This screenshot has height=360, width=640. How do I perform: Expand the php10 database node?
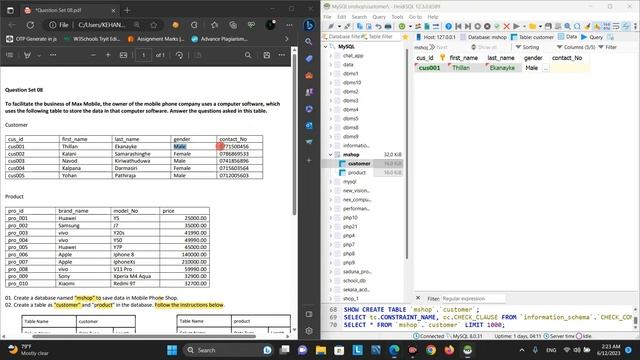[x=331, y=218]
